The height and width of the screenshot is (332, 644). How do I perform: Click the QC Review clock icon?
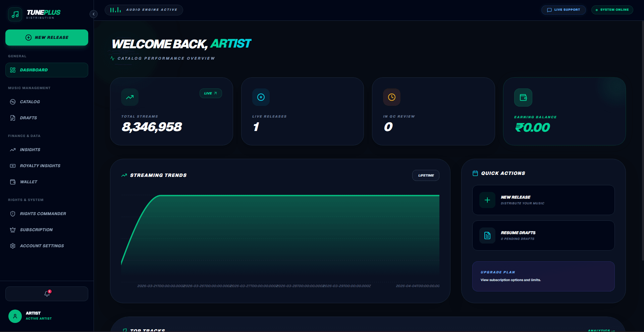tap(391, 97)
